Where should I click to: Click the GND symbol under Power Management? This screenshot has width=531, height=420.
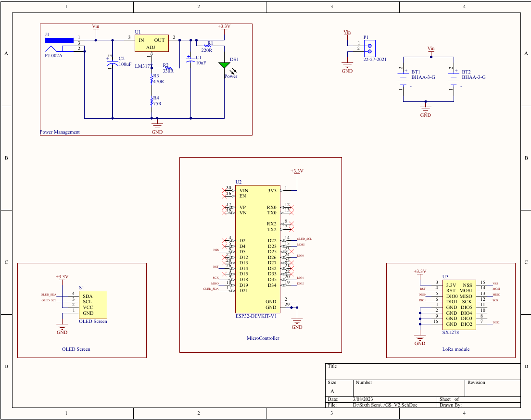(x=157, y=126)
